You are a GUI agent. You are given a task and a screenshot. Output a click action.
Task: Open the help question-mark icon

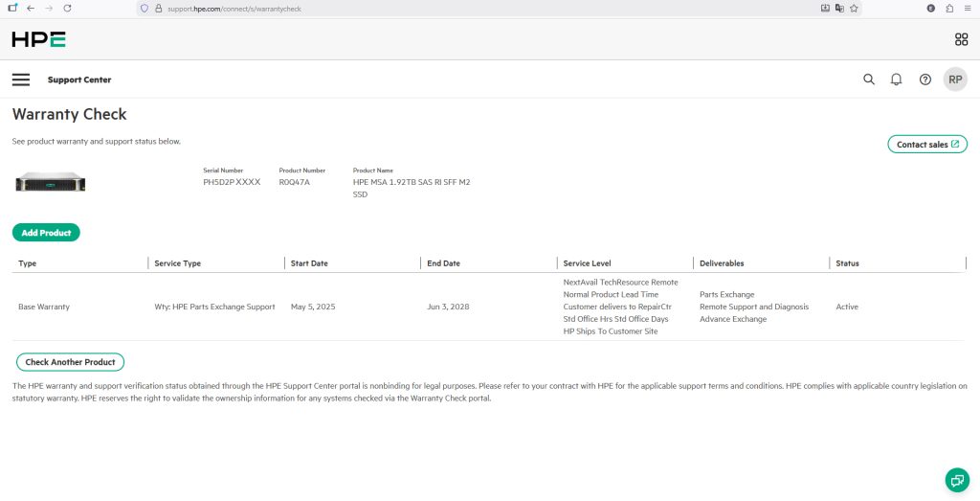(x=925, y=80)
